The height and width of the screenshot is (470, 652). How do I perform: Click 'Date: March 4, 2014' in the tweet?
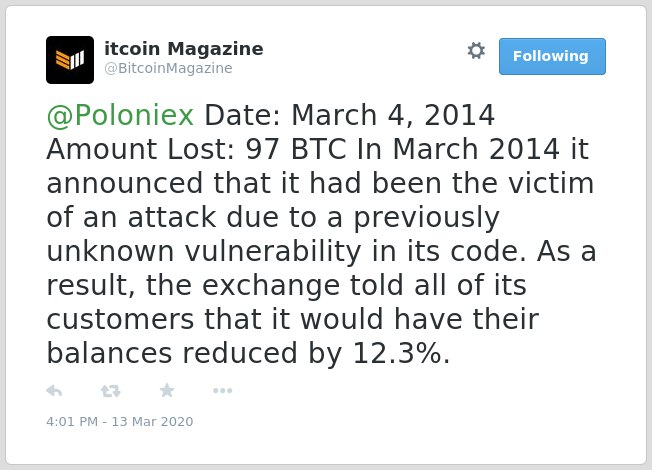(350, 115)
